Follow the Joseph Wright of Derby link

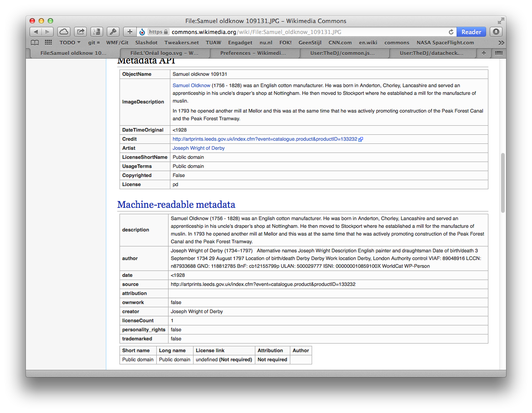coord(199,148)
